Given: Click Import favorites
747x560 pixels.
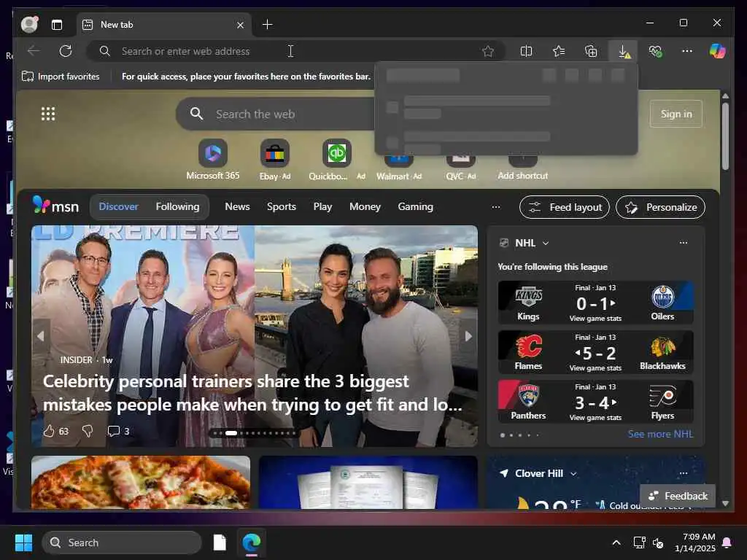Looking at the screenshot, I should tap(61, 76).
